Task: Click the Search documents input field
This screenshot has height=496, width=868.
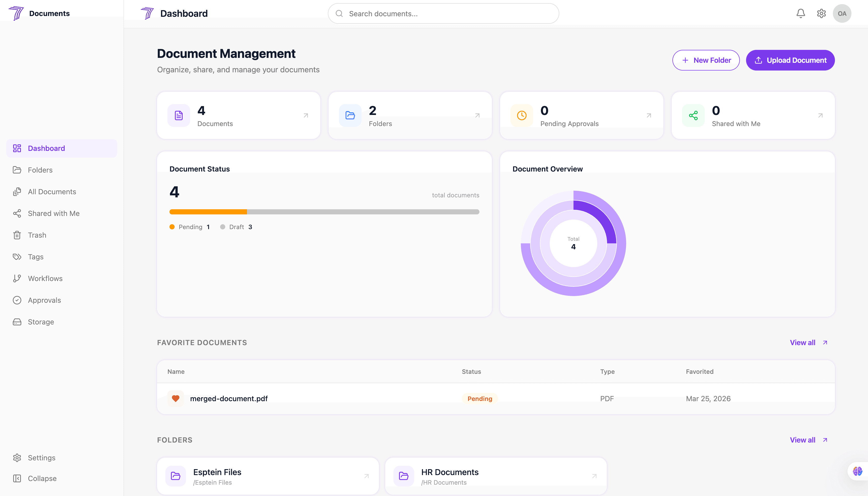Action: click(443, 14)
